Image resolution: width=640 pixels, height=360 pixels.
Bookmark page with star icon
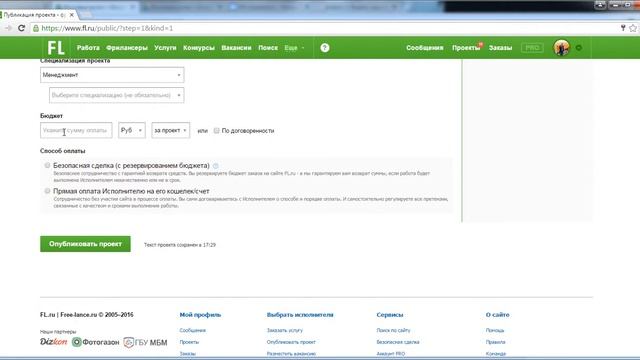[x=633, y=28]
